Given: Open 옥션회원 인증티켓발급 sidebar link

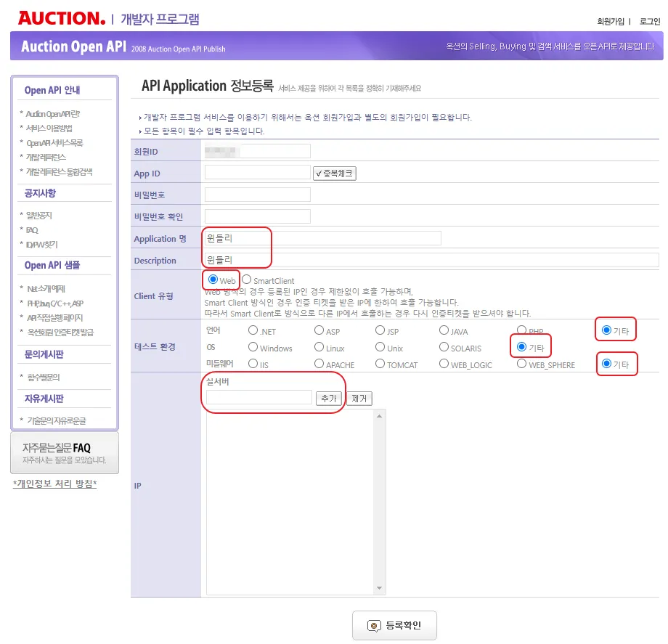Looking at the screenshot, I should [x=60, y=333].
